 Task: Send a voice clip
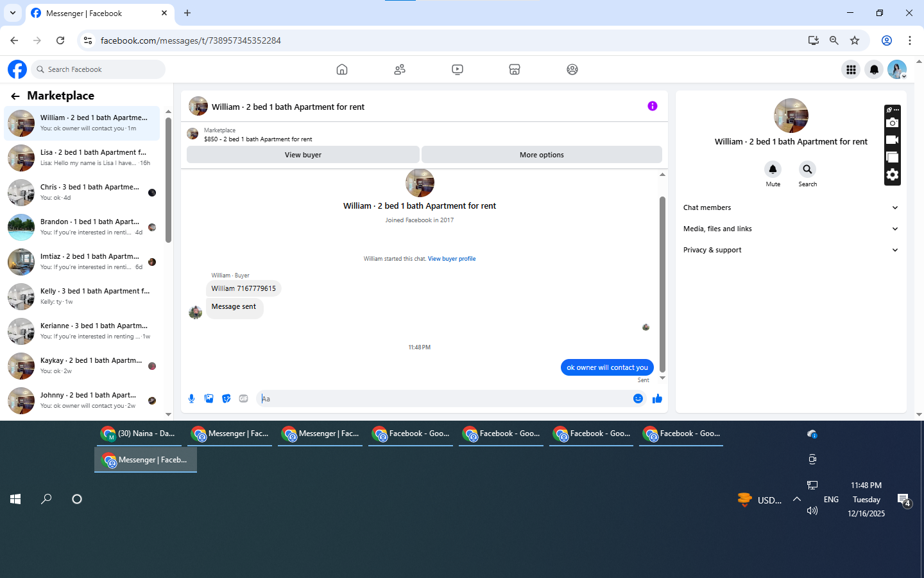coord(191,399)
